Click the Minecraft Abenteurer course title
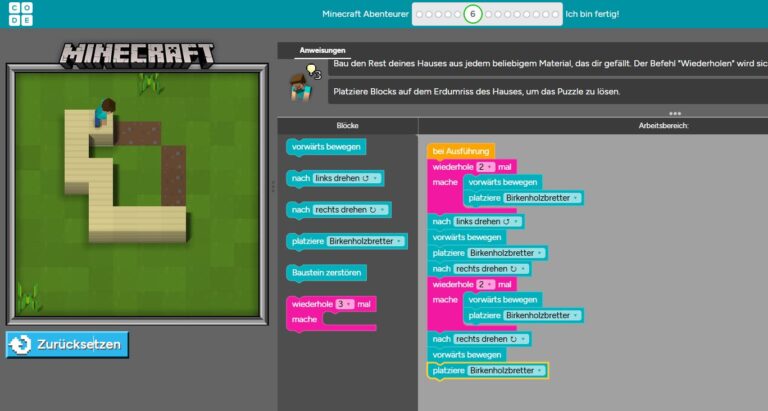The width and height of the screenshot is (768, 411). 365,14
